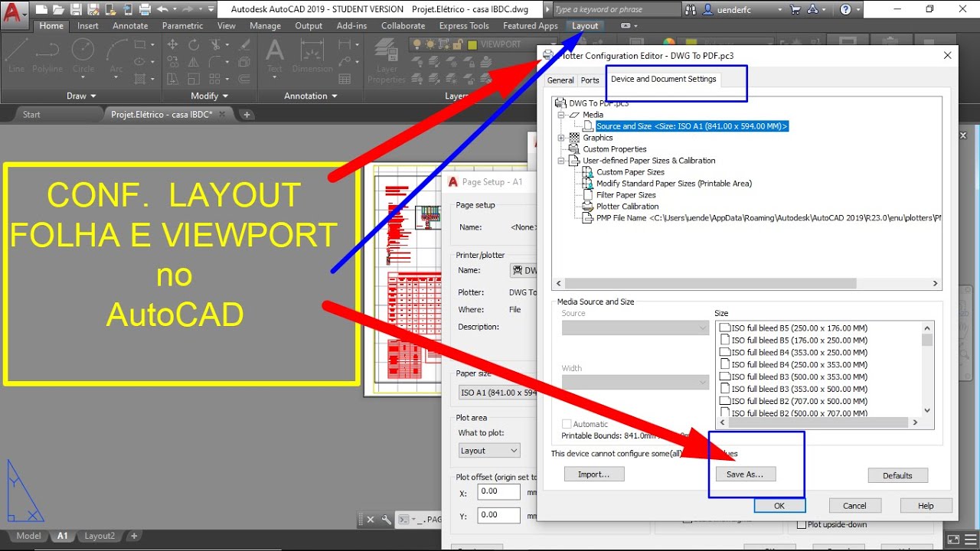Click the New drawing icon in quick access toolbar
Screen dimensions: 980x551
tap(41, 9)
